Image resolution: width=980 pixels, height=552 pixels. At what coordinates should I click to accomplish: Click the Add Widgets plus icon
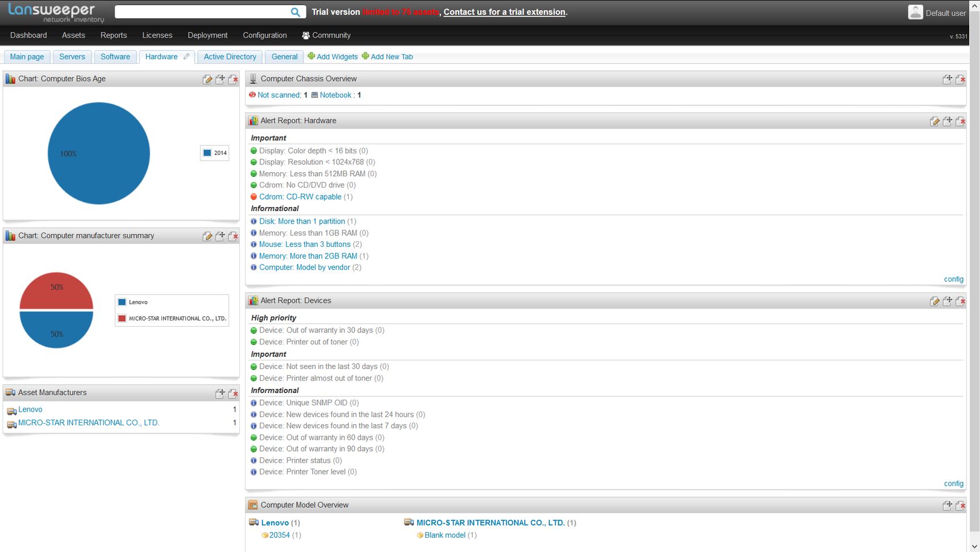[311, 56]
